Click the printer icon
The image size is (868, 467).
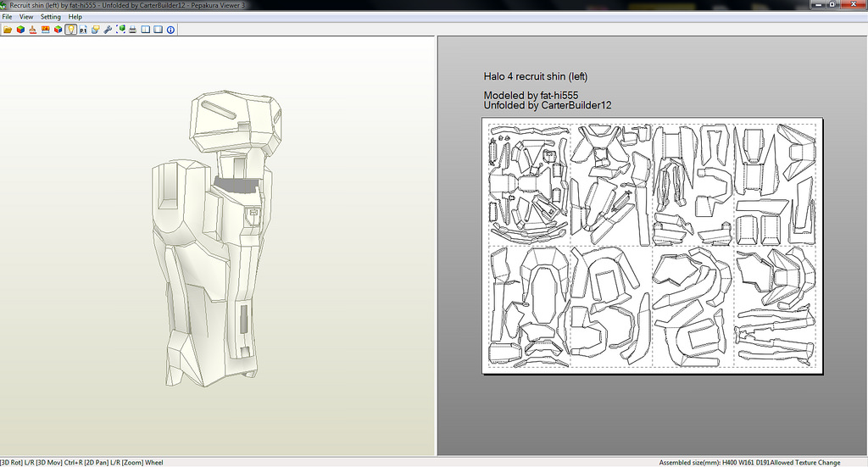[x=133, y=30]
